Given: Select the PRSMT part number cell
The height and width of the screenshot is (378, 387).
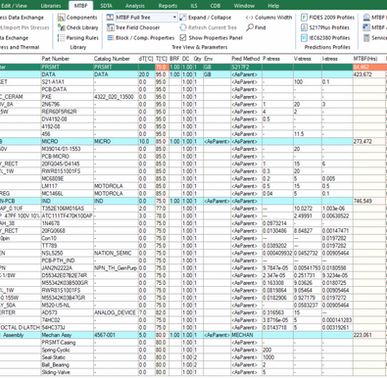Looking at the screenshot, I should pos(67,67).
